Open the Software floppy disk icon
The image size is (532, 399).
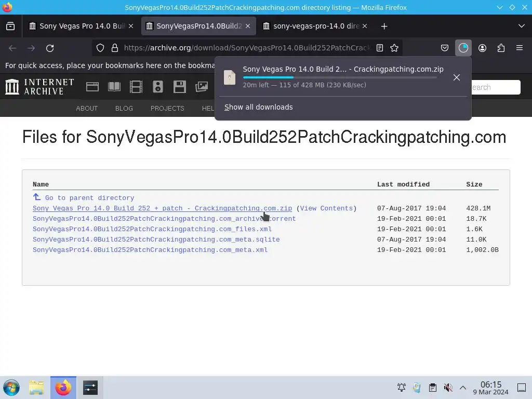[x=179, y=87]
